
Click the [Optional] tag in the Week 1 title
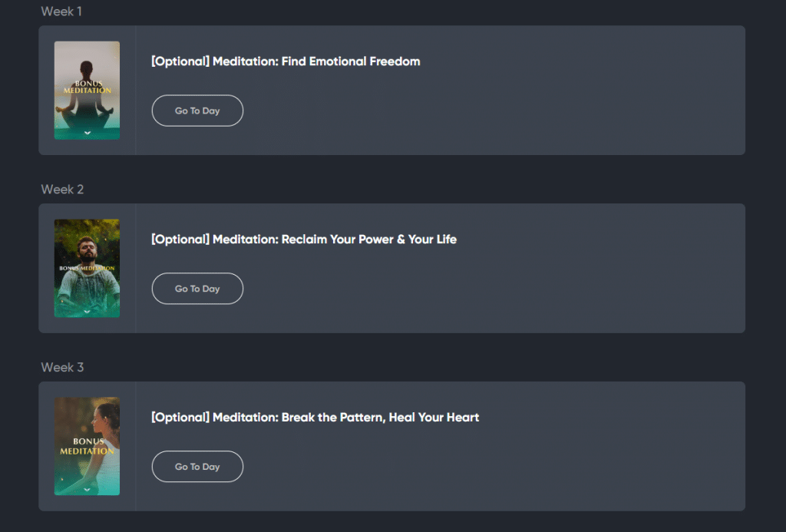tap(180, 61)
